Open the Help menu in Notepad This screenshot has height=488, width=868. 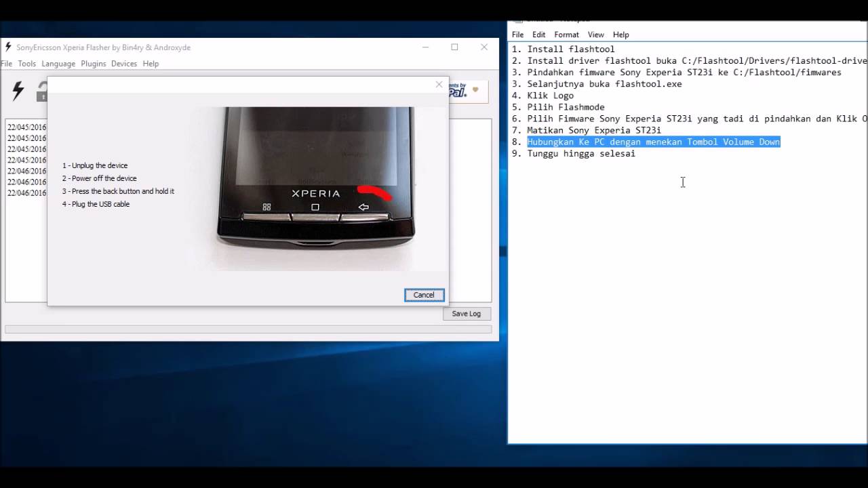pyautogui.click(x=620, y=35)
